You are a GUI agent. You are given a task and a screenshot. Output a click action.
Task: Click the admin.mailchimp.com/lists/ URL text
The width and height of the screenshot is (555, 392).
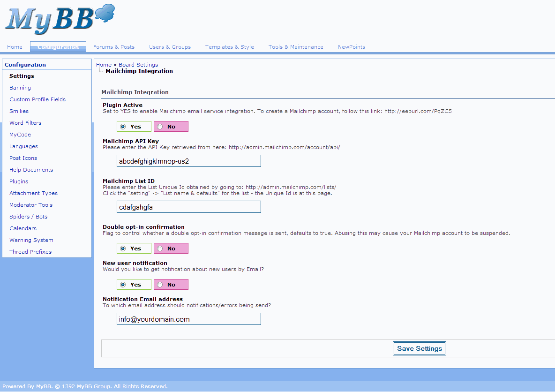(x=291, y=187)
